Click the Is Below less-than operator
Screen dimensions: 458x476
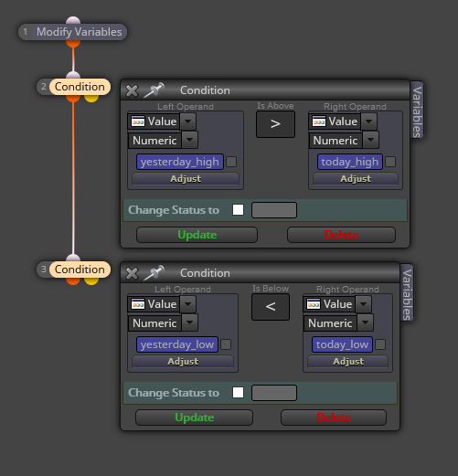(271, 307)
